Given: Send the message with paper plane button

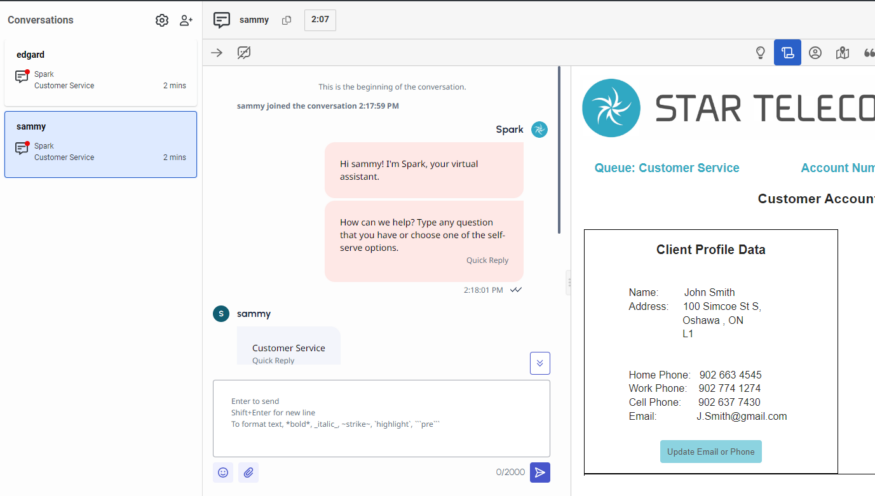Looking at the screenshot, I should click(540, 473).
